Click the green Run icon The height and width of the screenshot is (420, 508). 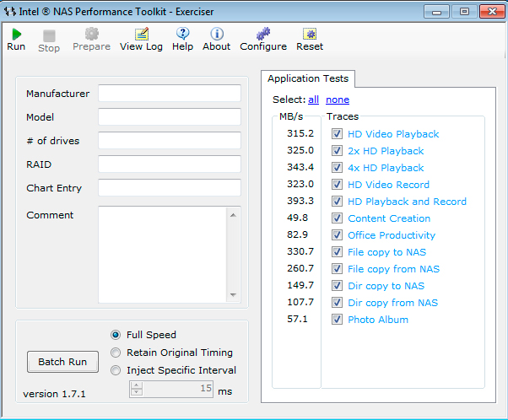click(16, 34)
